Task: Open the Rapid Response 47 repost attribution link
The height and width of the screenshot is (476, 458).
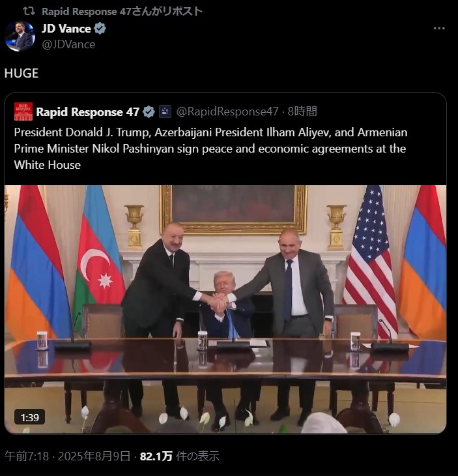Action: click(122, 11)
